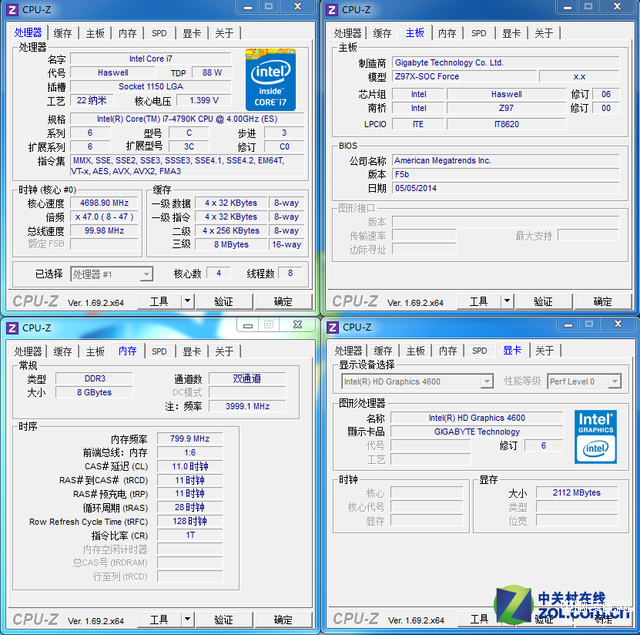The width and height of the screenshot is (640, 635).
Task: Click the GIGABYTE Technology board vendor field
Action: click(x=477, y=431)
